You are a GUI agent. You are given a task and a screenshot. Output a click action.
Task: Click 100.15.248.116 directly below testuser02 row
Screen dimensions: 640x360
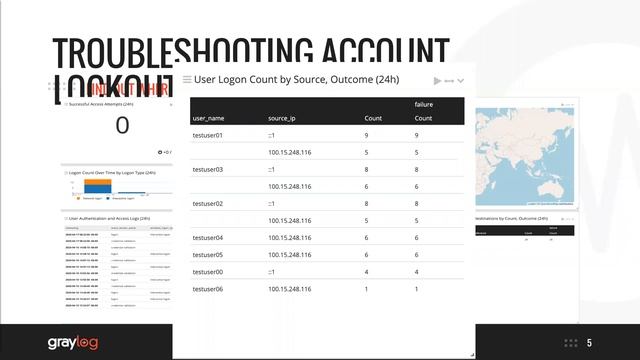click(x=290, y=220)
